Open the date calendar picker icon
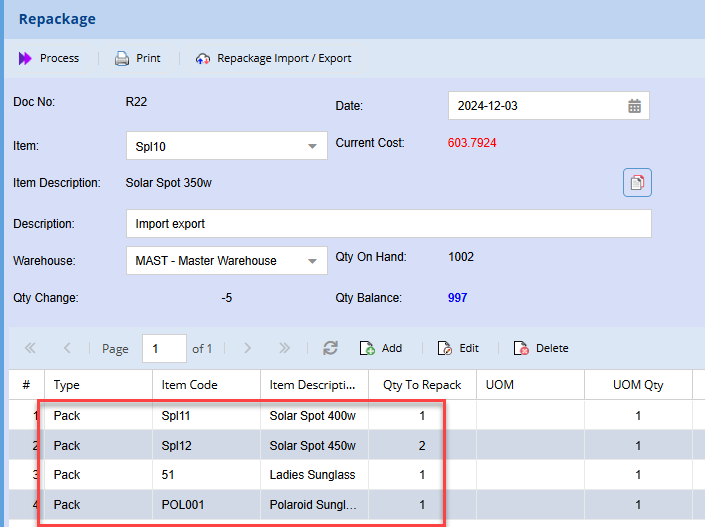 [634, 106]
